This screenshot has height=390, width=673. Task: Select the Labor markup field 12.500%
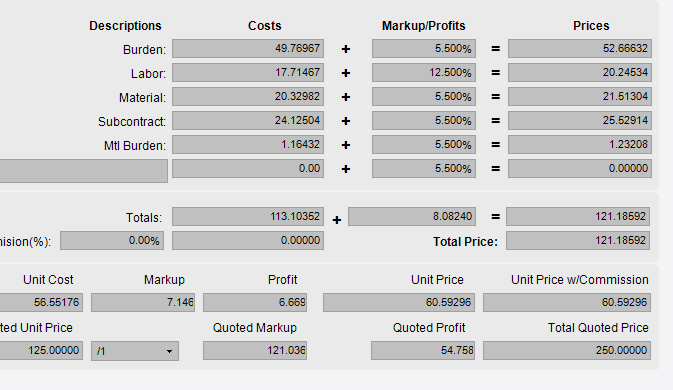click(x=424, y=73)
